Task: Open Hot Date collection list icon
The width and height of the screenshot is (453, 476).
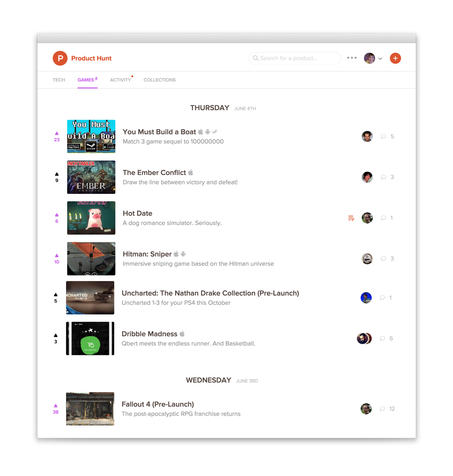Action: 351,218
